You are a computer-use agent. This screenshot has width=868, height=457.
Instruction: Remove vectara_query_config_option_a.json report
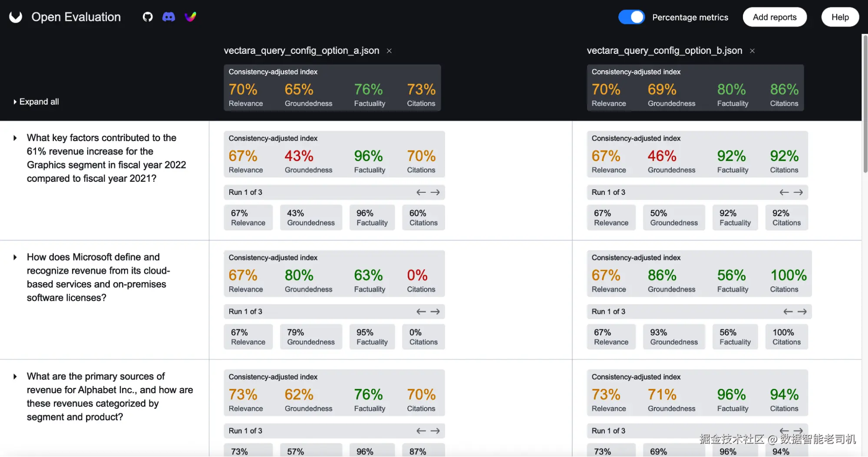[x=389, y=51]
